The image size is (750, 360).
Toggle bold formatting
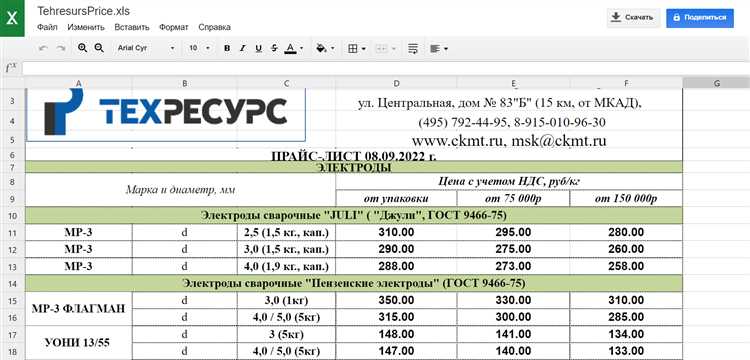coord(227,48)
